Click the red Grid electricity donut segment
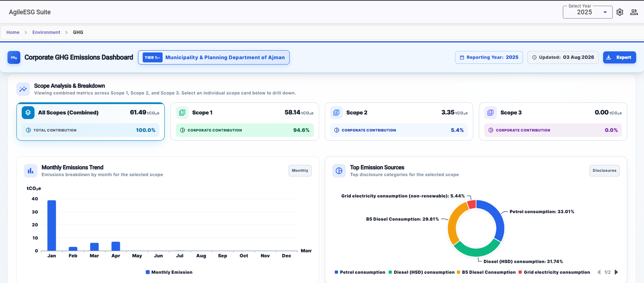 [x=472, y=204]
